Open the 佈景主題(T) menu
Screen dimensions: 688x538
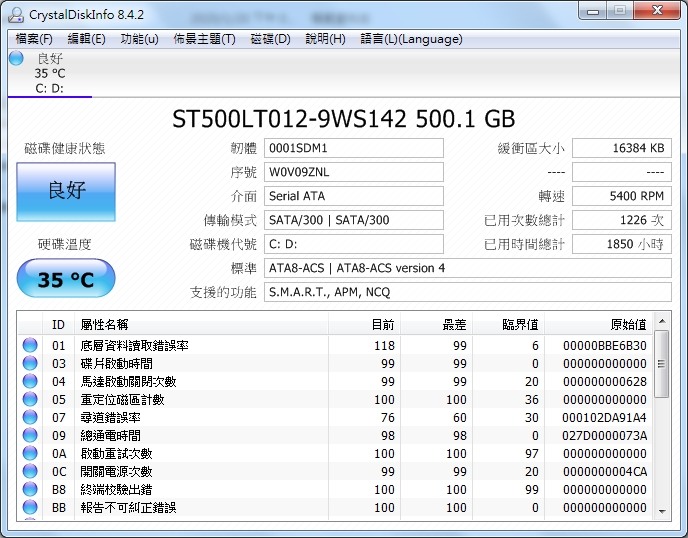coord(204,39)
